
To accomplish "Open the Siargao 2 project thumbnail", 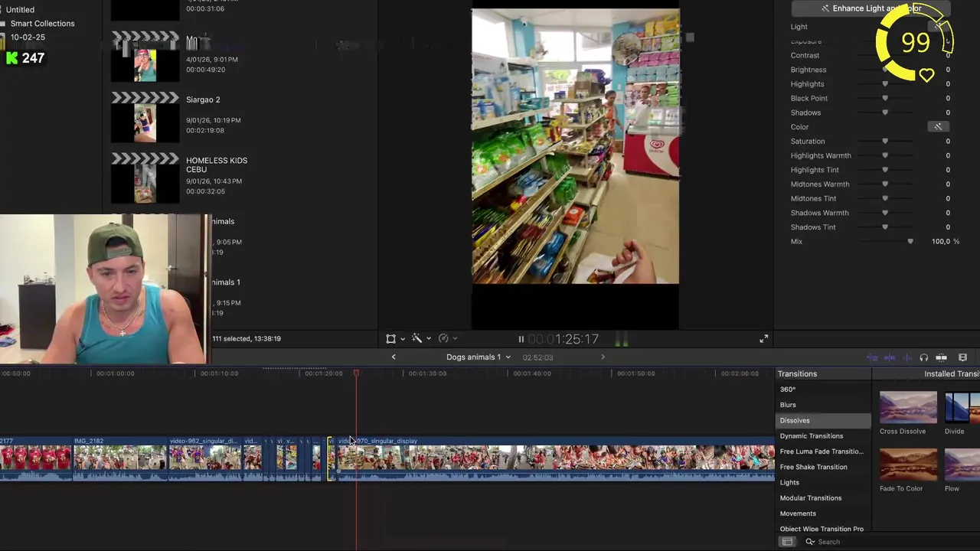I will pos(145,118).
